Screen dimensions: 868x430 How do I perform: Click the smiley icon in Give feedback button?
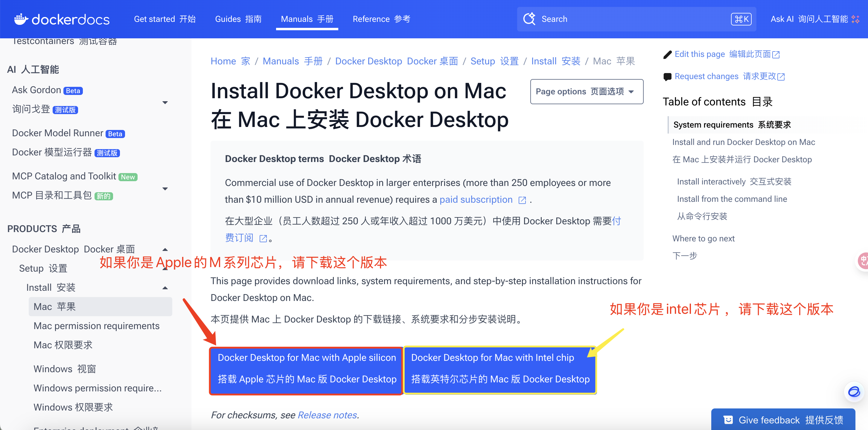[x=728, y=420]
